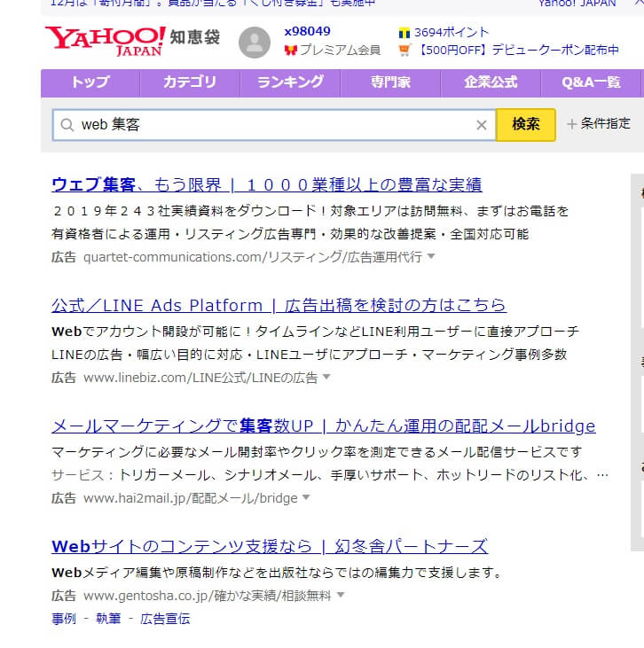Screen dimensions: 644x648
Task: Open the 企業公式 tab
Action: 491,83
